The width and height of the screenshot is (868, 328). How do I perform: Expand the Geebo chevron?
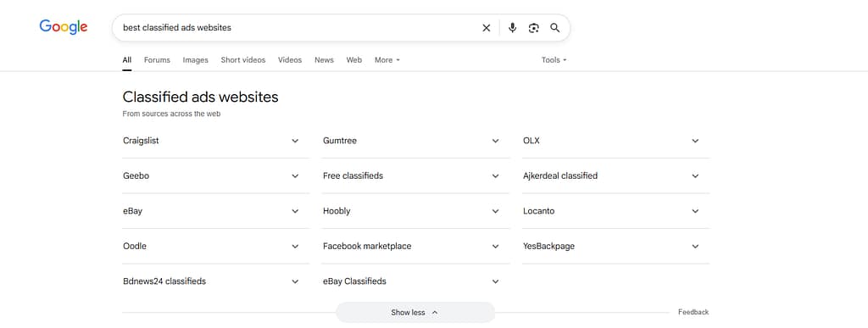(295, 176)
